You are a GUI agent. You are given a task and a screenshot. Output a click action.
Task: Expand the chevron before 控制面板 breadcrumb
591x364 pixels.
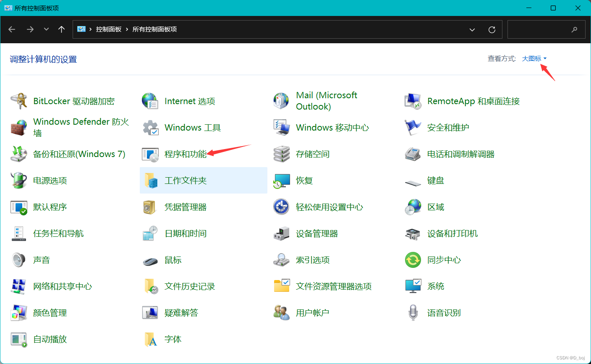[91, 29]
